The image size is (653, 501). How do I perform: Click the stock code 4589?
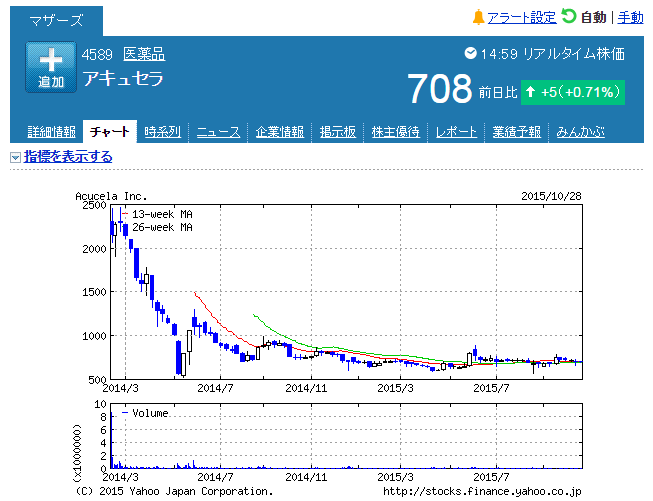click(97, 55)
